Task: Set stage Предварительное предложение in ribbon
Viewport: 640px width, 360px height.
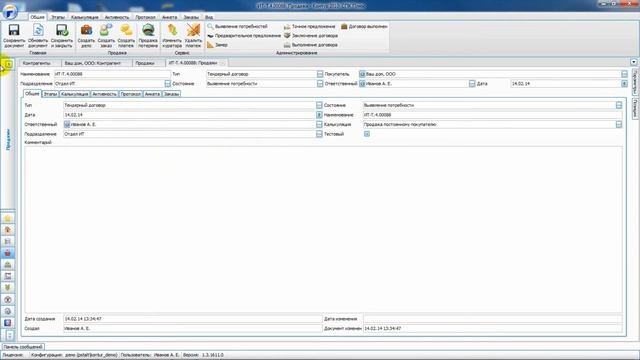Action: point(244,36)
